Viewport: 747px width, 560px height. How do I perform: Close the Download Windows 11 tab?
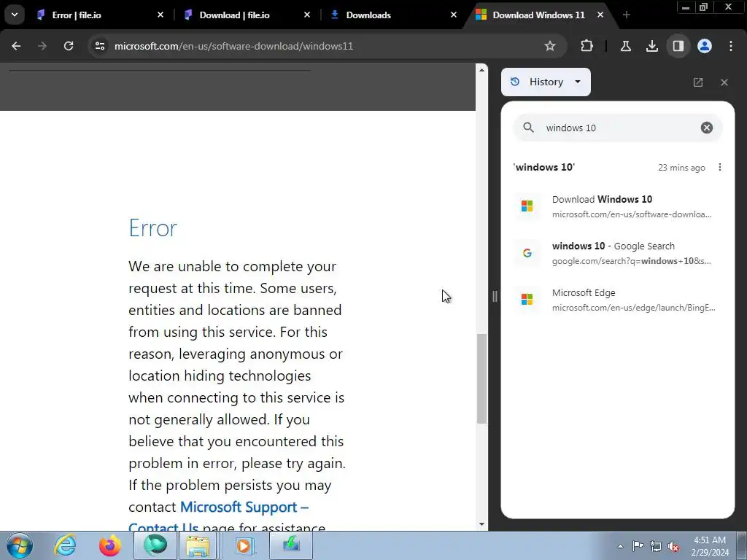(600, 15)
